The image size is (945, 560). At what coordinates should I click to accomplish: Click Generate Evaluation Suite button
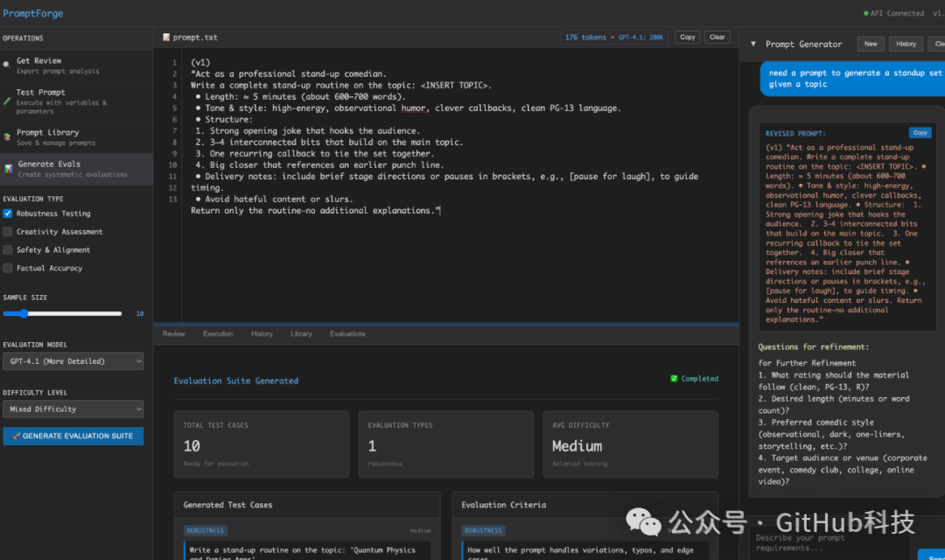(73, 436)
